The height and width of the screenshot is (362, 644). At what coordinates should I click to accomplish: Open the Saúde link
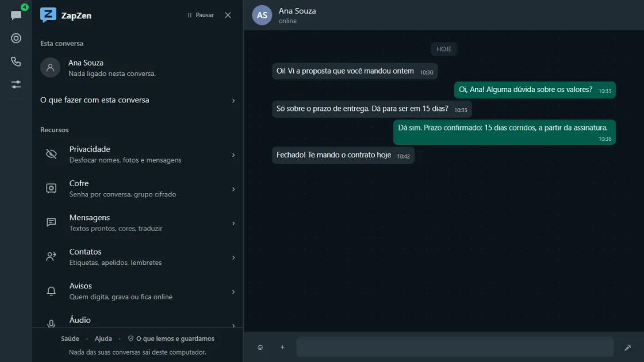point(70,338)
